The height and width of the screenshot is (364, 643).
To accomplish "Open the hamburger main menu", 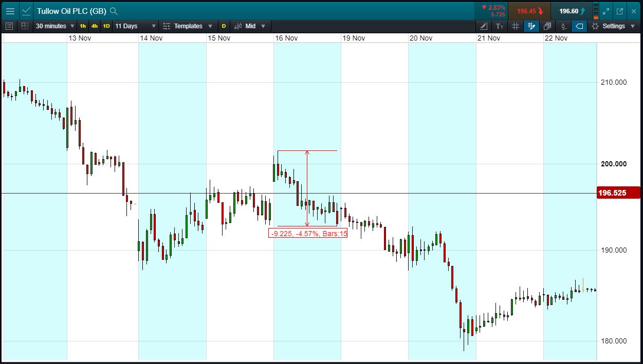I will 10,11.
